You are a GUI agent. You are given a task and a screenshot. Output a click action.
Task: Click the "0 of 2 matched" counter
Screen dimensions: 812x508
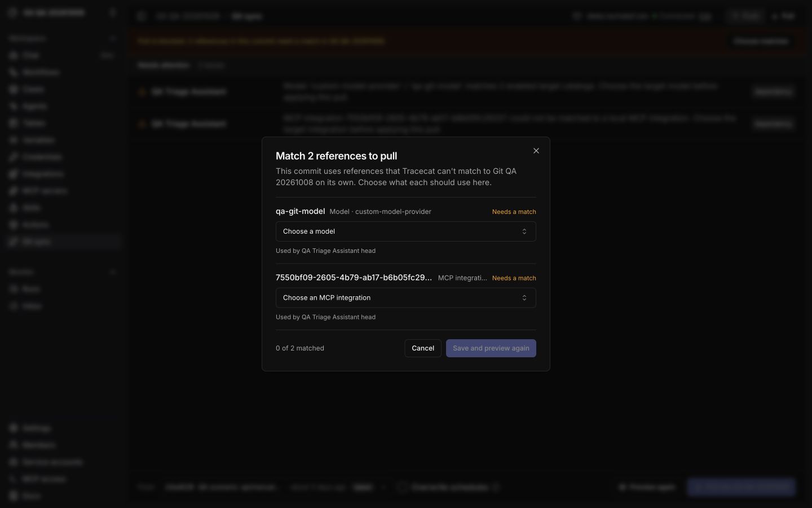coord(300,348)
